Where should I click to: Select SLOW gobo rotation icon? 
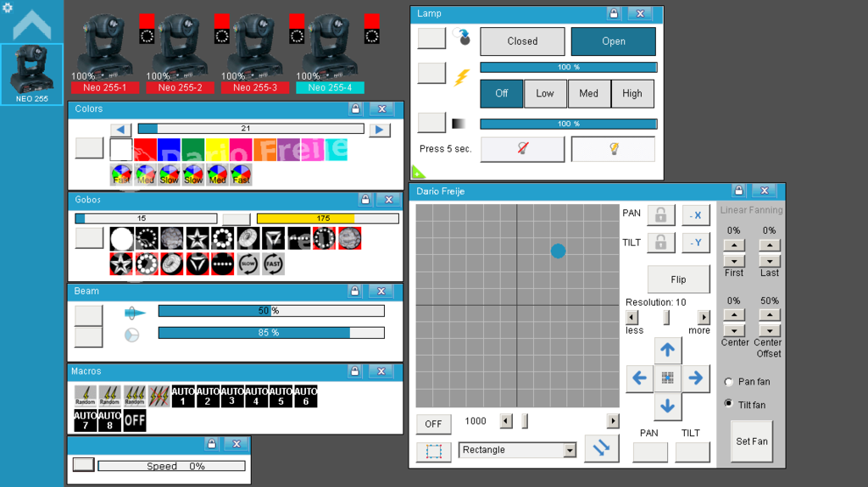(x=248, y=264)
